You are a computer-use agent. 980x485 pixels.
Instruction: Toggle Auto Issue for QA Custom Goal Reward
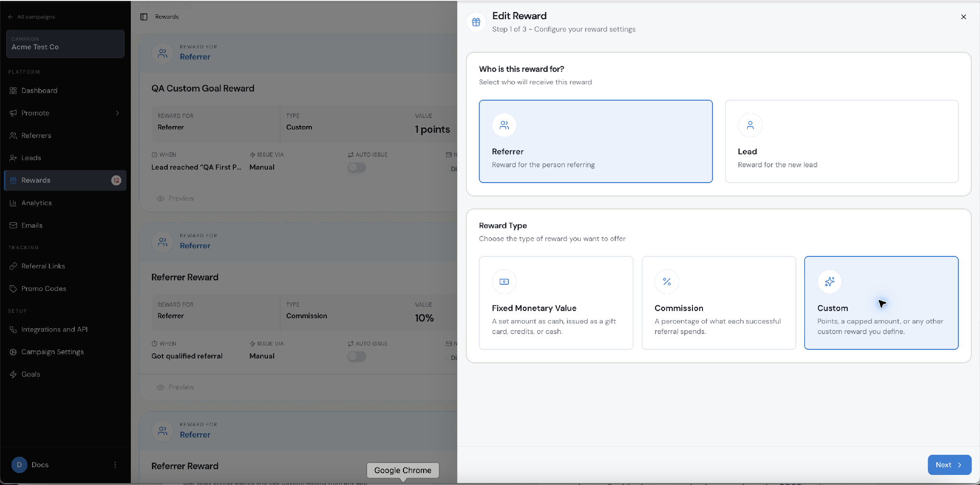pyautogui.click(x=357, y=167)
